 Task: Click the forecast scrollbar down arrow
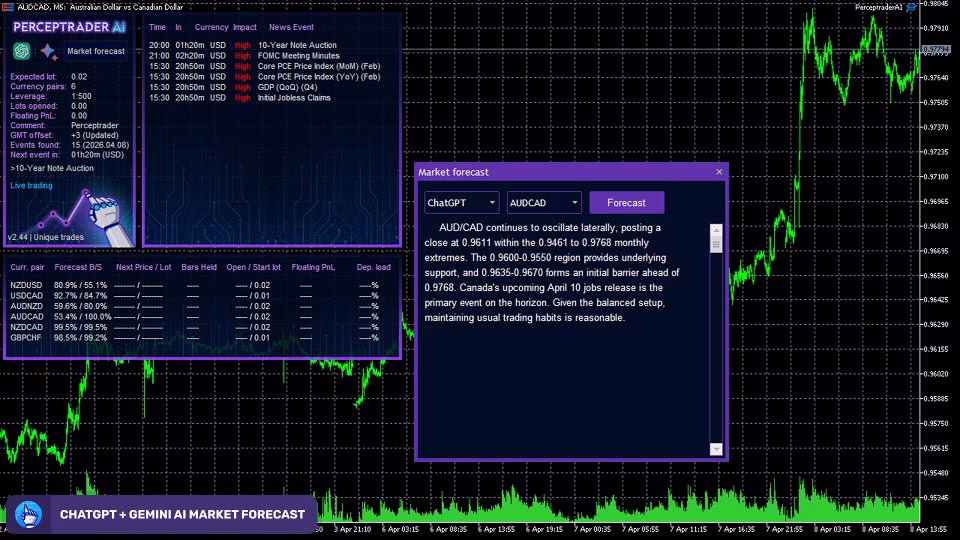716,449
